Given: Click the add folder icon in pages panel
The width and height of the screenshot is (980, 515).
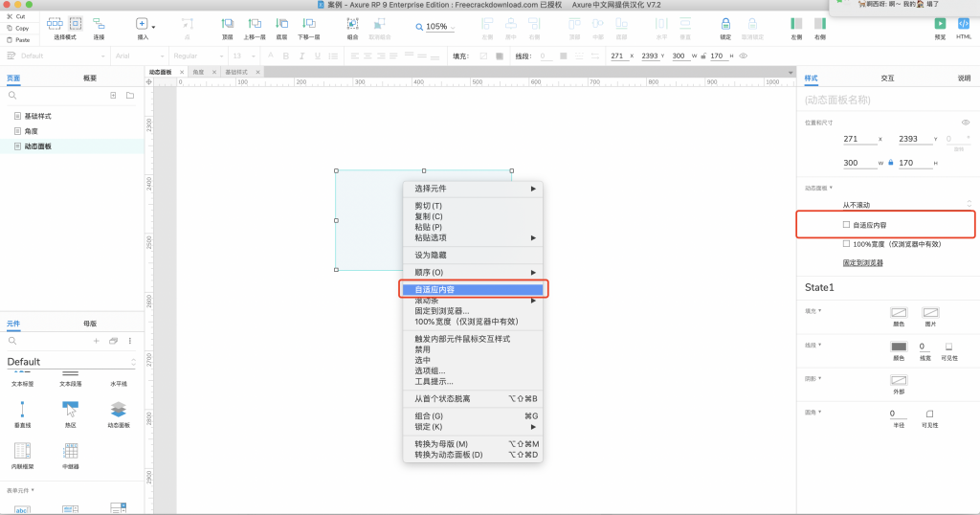Looking at the screenshot, I should pyautogui.click(x=129, y=96).
